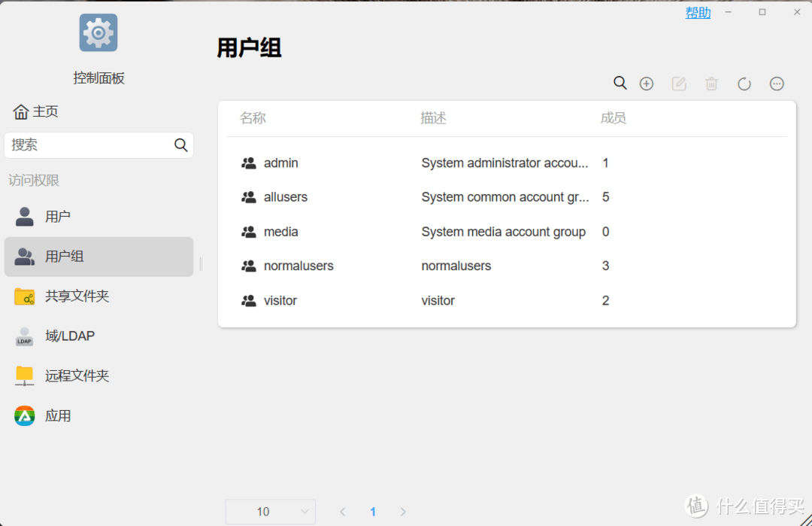The height and width of the screenshot is (526, 812).
Task: Sort by the 名称 column header
Action: [253, 118]
